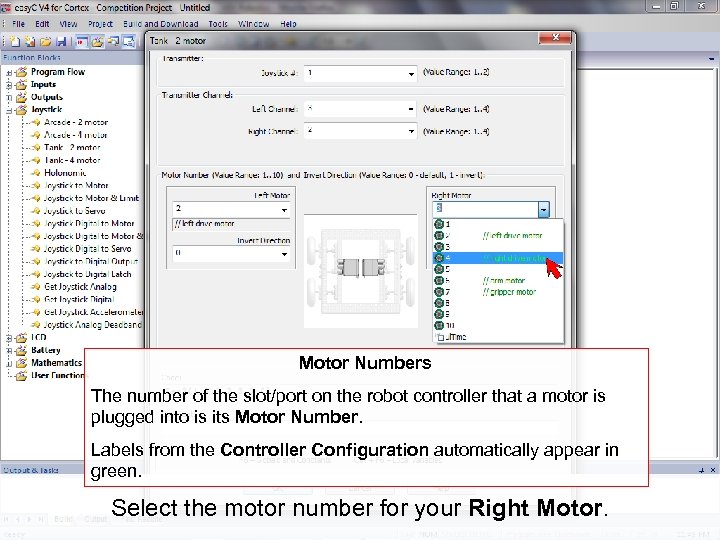This screenshot has width=720, height=540.
Task: Click the motor icon beside number 1
Action: [x=439, y=224]
